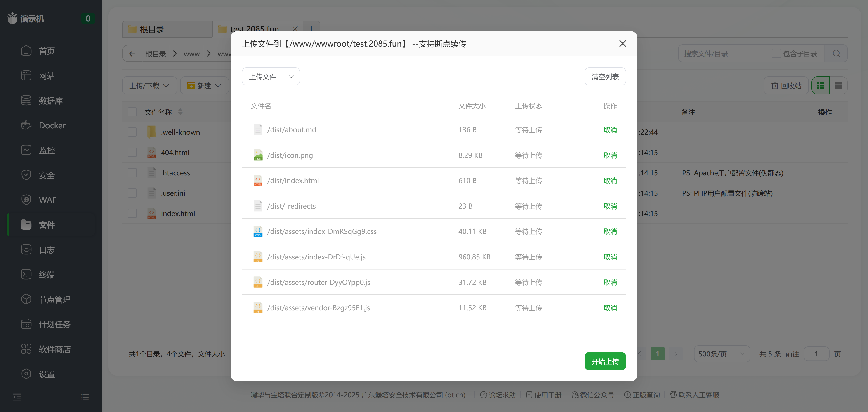
Task: Check the 404.html file checkbox
Action: (132, 153)
